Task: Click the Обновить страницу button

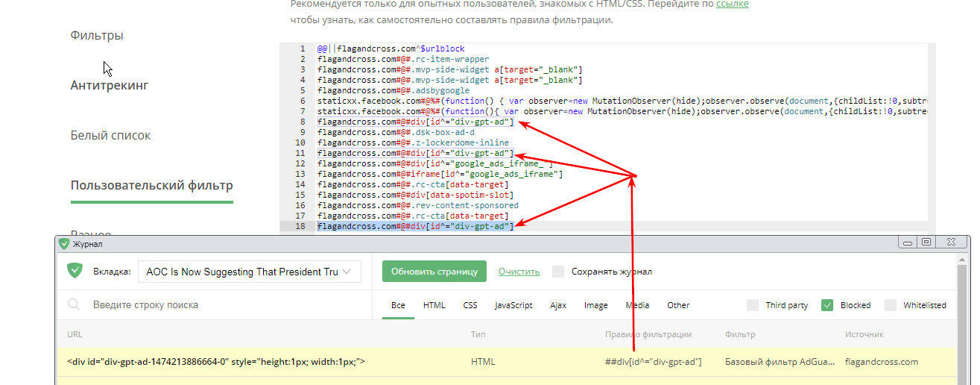Action: (434, 272)
